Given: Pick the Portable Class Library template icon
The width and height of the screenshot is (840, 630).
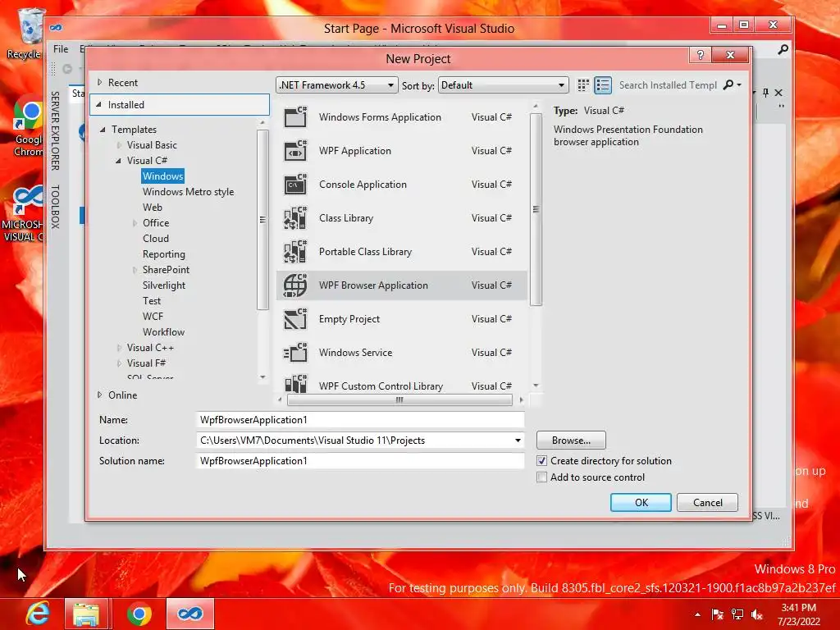Looking at the screenshot, I should click(295, 252).
